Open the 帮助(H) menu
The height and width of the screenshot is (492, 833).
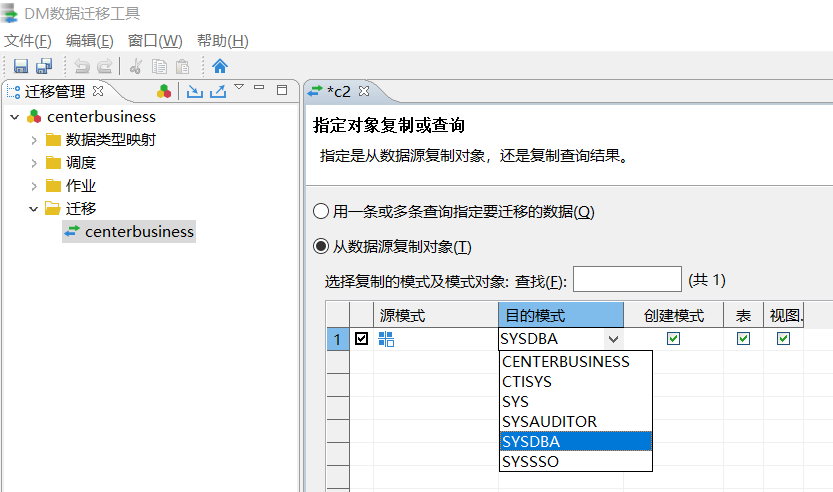tap(223, 40)
